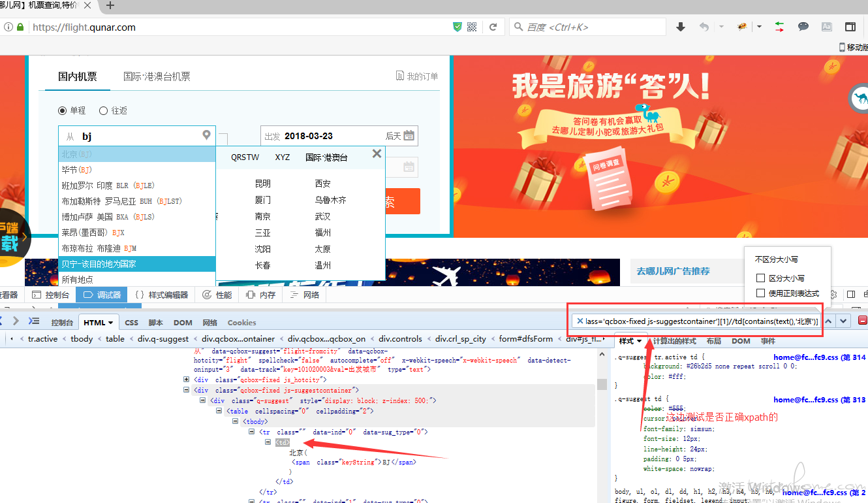Open the 调试器 debugger tab
The width and height of the screenshot is (868, 503).
coord(102,295)
